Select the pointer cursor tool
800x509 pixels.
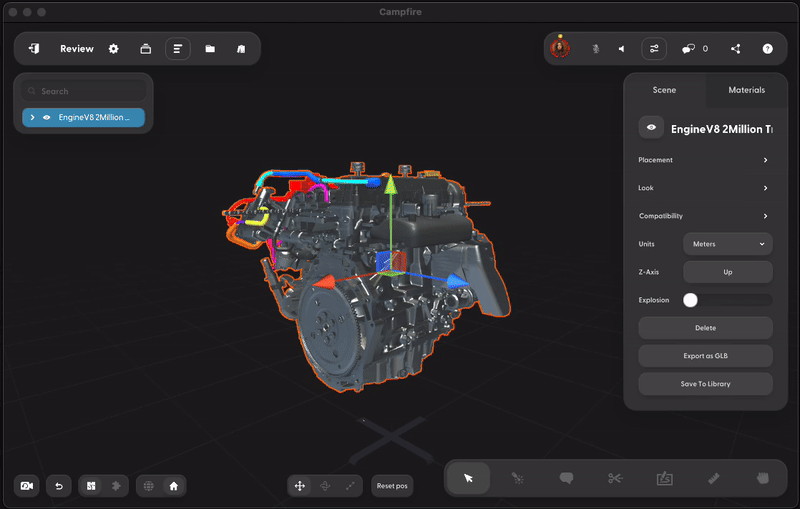click(x=468, y=479)
